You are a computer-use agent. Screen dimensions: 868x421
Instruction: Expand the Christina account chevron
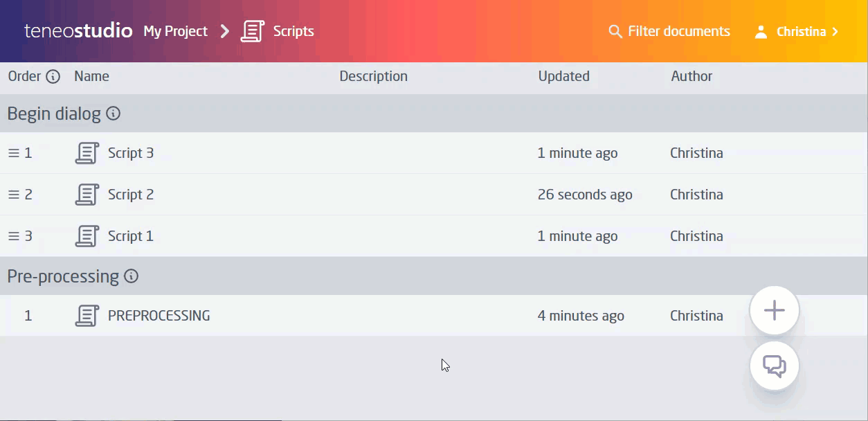point(835,31)
